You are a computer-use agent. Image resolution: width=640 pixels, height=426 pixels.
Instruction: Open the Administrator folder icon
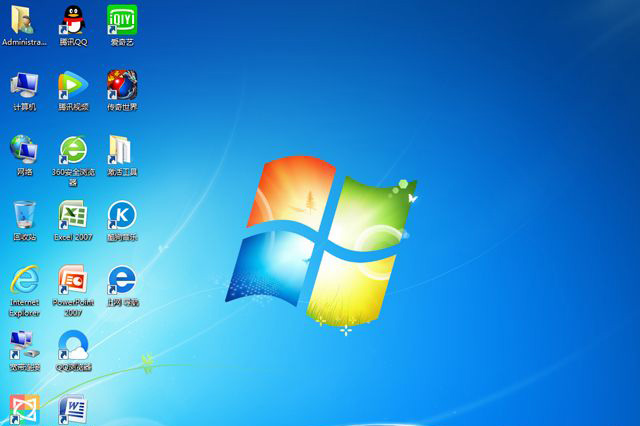click(x=24, y=20)
